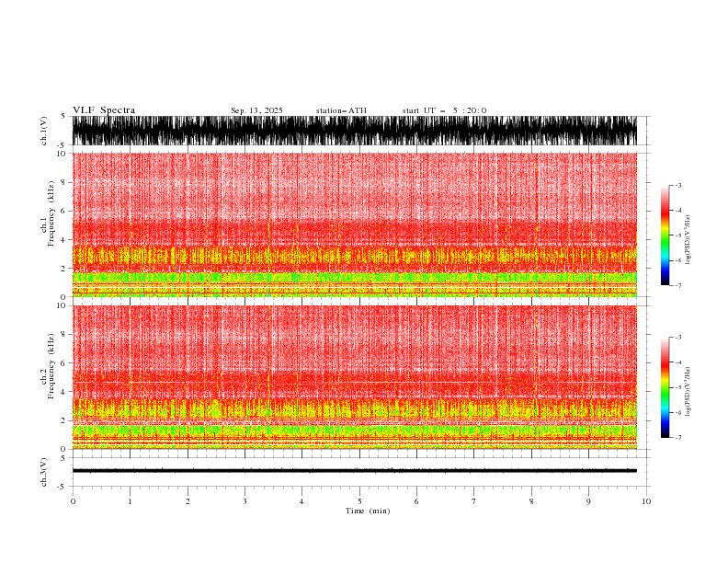Image resolution: width=728 pixels, height=563 pixels.
Task: Click the "ch.2 Frequency (kHz)" axis label
Action: tap(48, 365)
